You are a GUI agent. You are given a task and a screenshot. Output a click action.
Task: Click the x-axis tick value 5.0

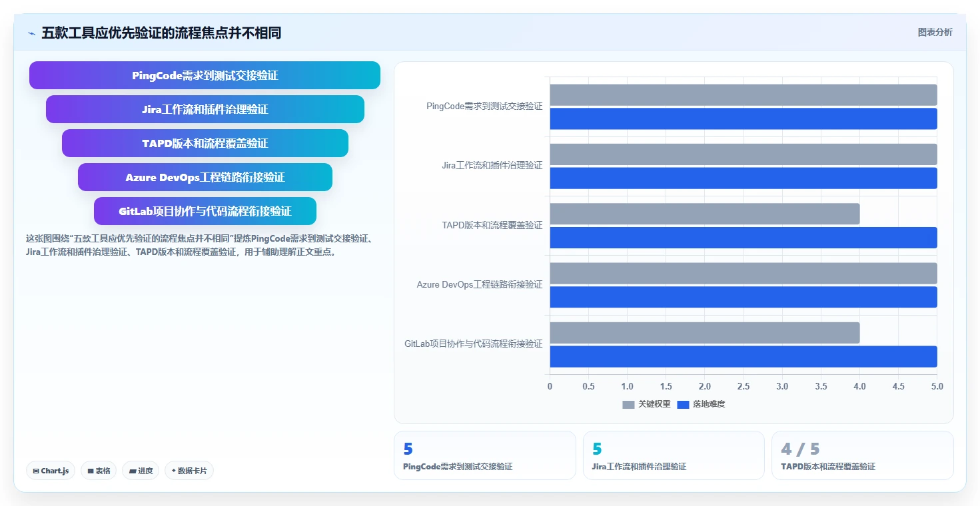937,387
